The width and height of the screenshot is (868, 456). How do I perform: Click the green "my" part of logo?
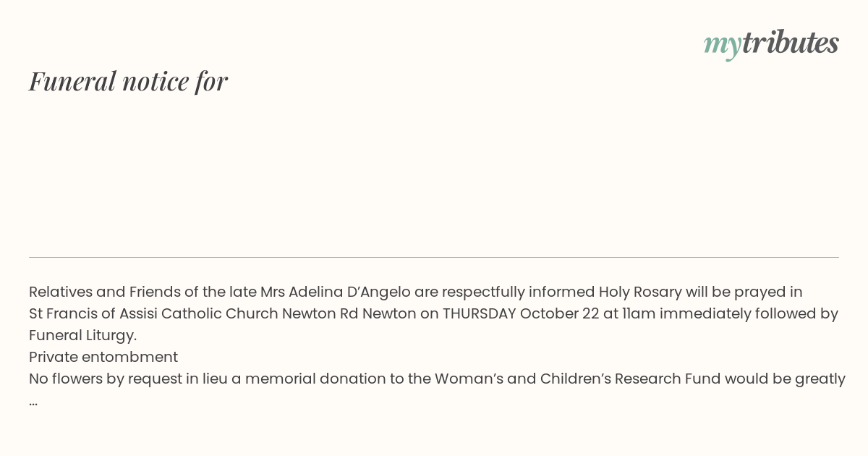click(x=722, y=46)
